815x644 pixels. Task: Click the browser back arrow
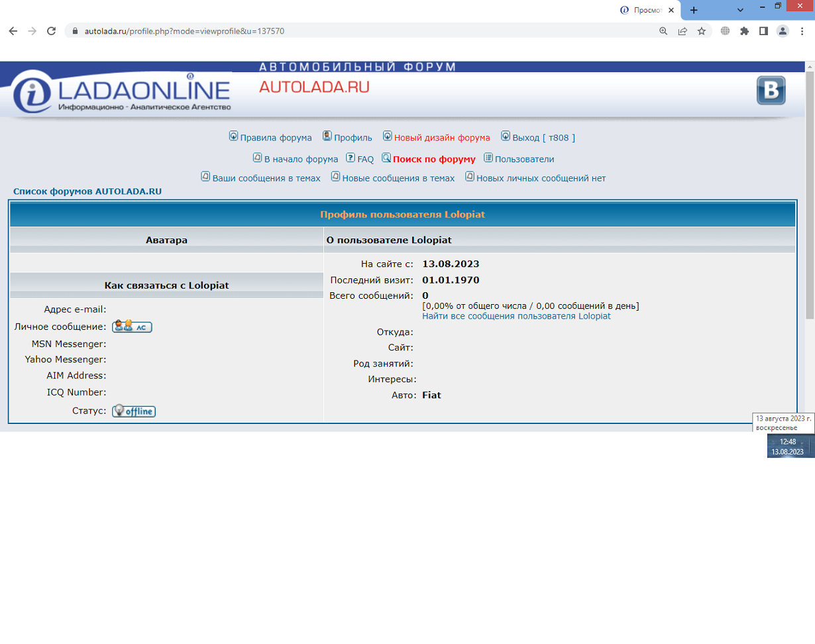tap(13, 31)
